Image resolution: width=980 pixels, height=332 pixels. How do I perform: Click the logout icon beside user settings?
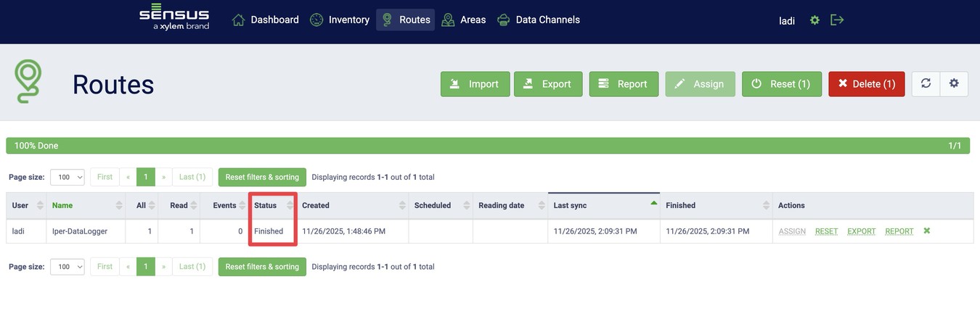[837, 20]
